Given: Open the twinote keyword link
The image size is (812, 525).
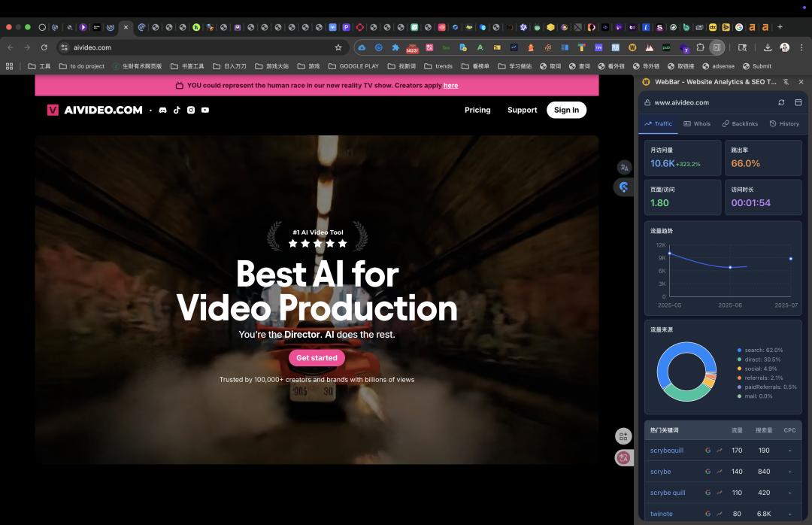Looking at the screenshot, I should [662, 514].
